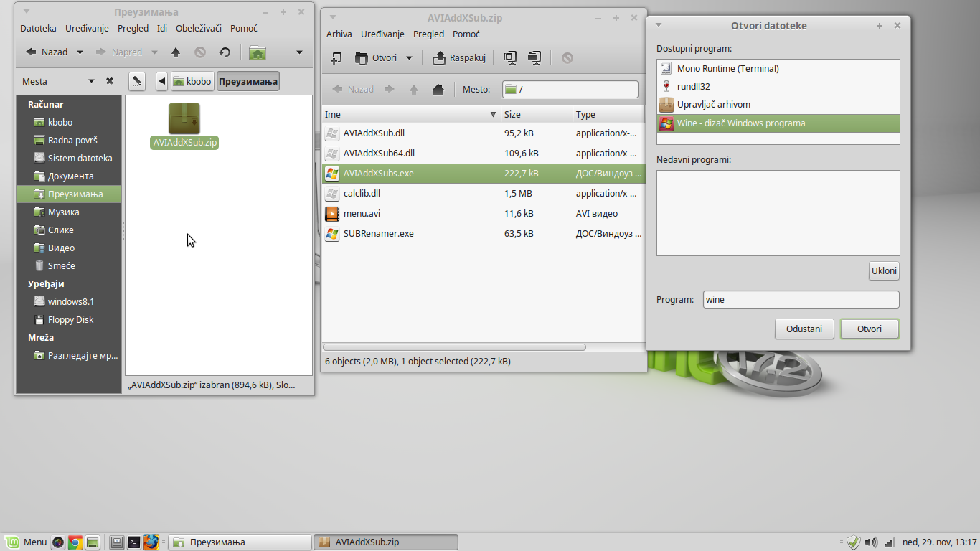
Task: Sort archive list by Ime column
Action: (x=411, y=114)
